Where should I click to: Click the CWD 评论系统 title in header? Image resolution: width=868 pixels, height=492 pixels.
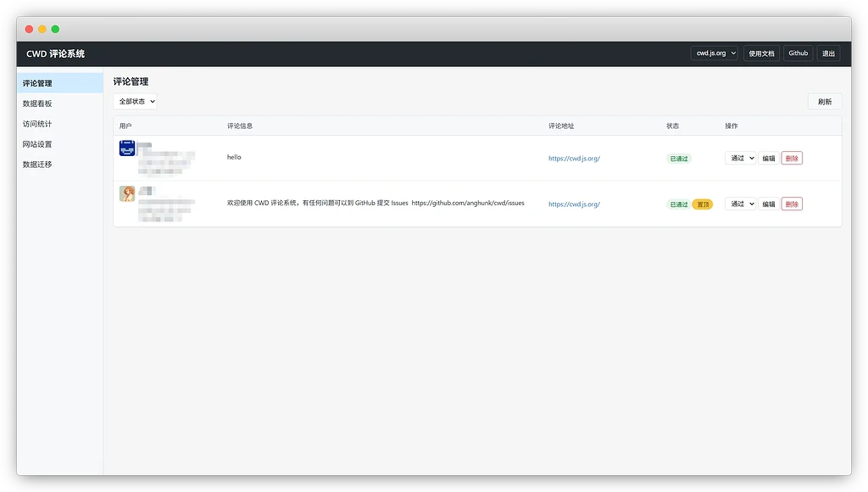55,53
